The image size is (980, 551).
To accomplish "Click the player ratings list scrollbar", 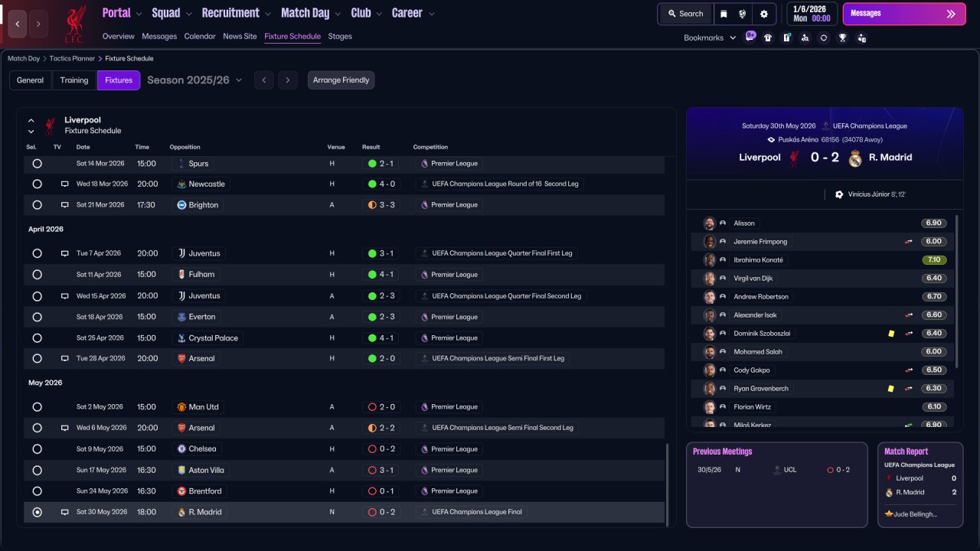I will [957, 291].
